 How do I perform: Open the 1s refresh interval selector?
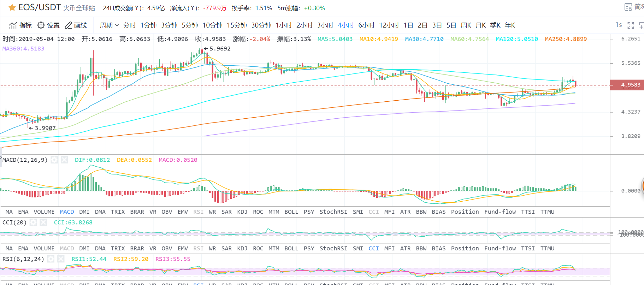click(x=619, y=25)
